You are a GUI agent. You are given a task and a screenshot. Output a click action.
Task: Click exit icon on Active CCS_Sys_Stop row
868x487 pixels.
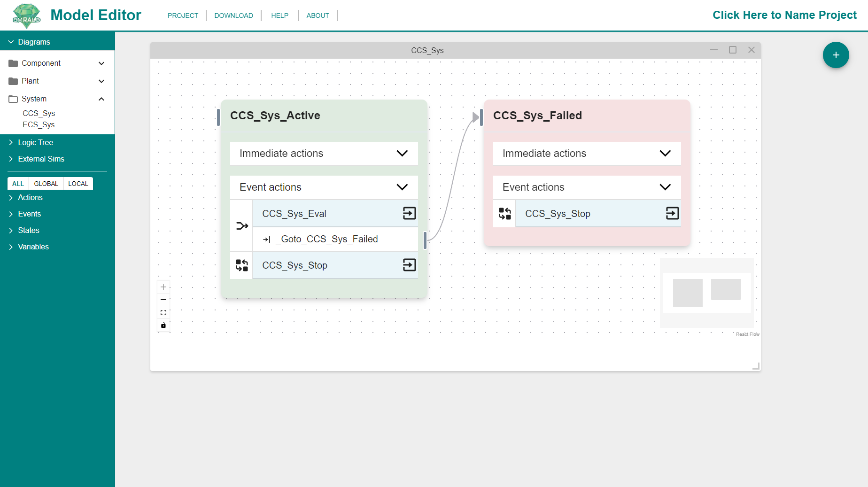point(409,265)
